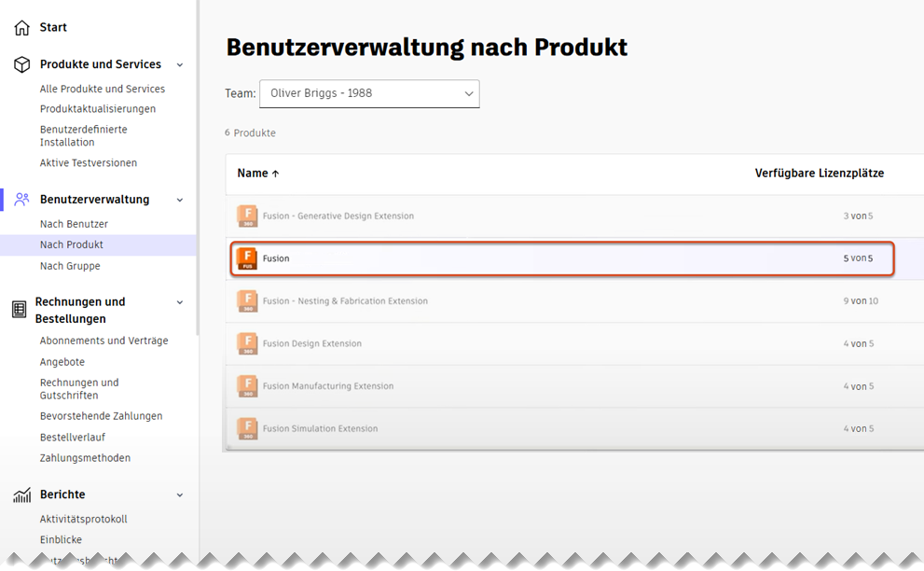
Task: Open Rechnungen und Gutschriften
Action: (79, 389)
